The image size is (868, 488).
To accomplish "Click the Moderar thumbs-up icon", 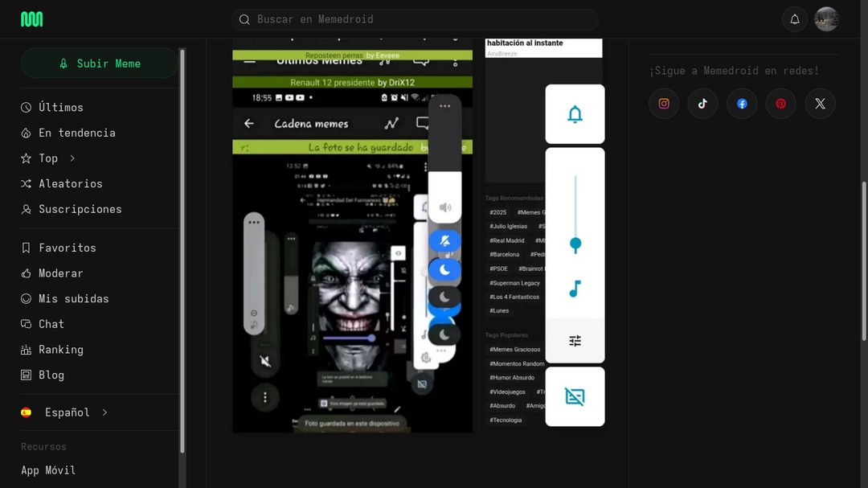I will click(x=26, y=273).
